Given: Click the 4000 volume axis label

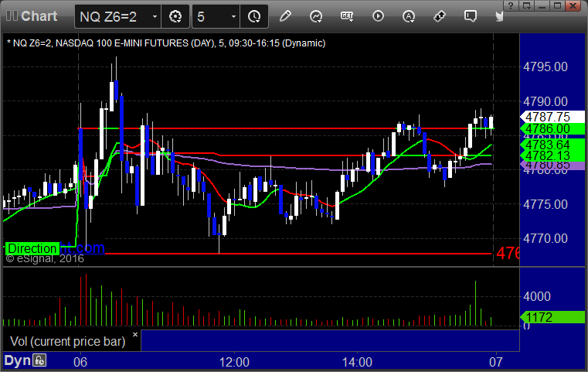Looking at the screenshot, I should (x=537, y=296).
